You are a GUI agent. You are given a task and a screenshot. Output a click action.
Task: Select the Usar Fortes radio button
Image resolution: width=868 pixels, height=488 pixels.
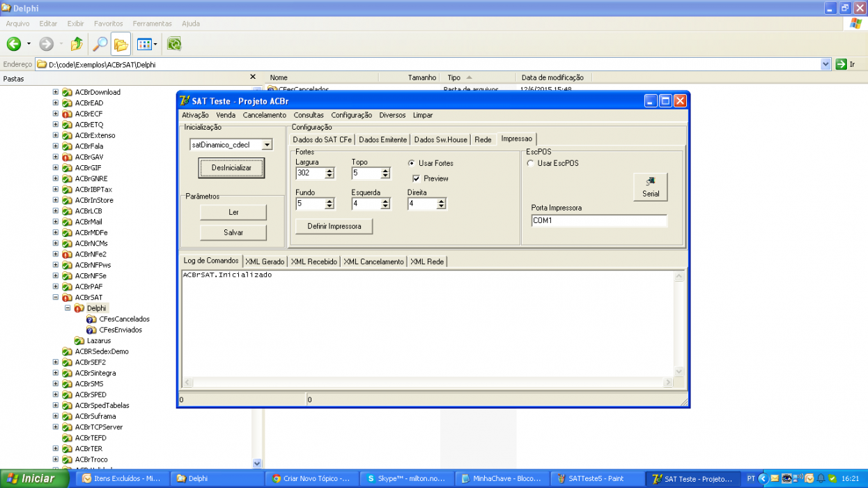[x=412, y=163]
